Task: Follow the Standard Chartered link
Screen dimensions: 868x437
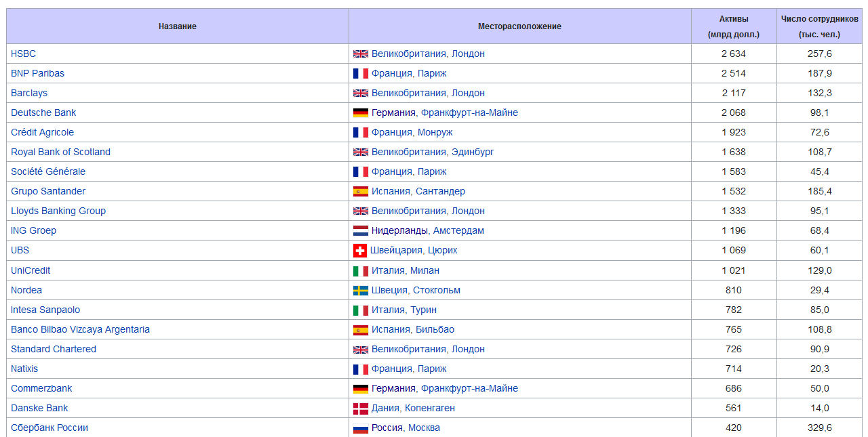Action: click(x=54, y=349)
